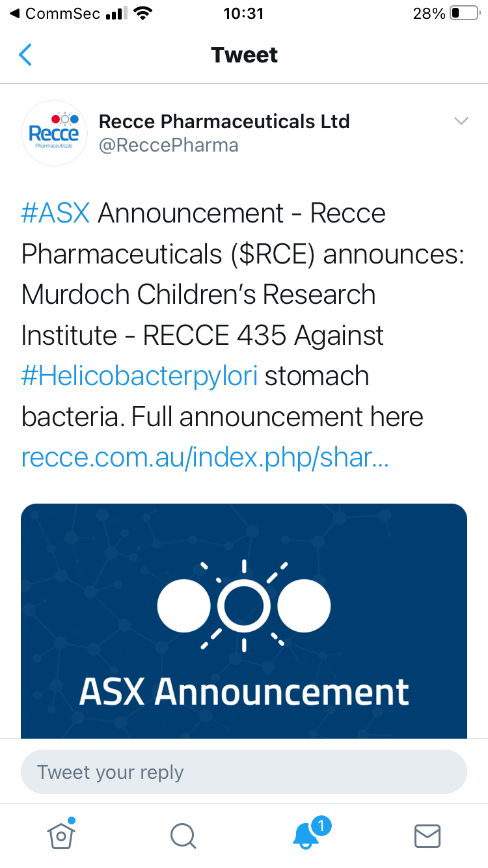Tap the Tweet header title
The height and width of the screenshot is (868, 488).
coord(245,55)
